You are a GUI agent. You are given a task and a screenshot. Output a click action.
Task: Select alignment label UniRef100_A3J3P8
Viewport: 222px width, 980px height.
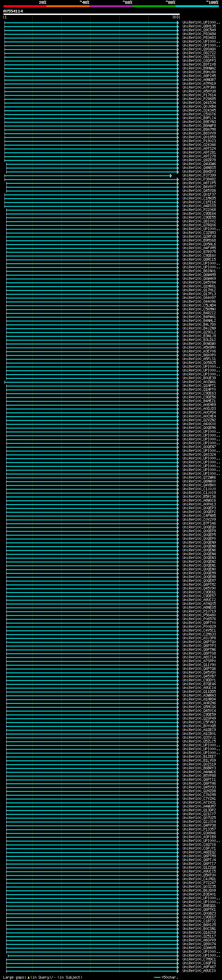pyautogui.click(x=199, y=638)
